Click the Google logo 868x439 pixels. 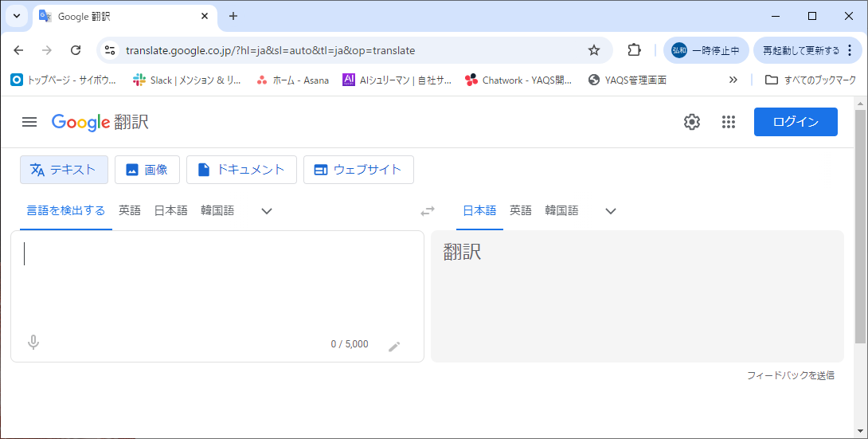pos(80,122)
